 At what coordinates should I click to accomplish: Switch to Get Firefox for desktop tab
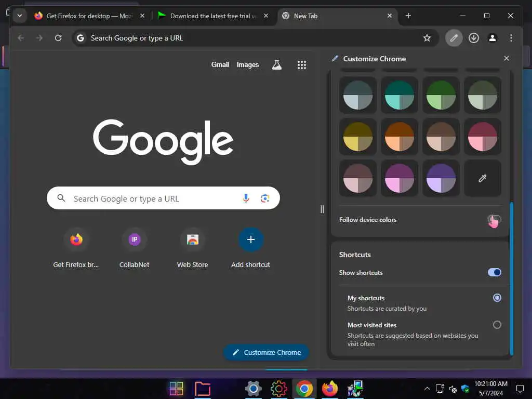(x=89, y=16)
